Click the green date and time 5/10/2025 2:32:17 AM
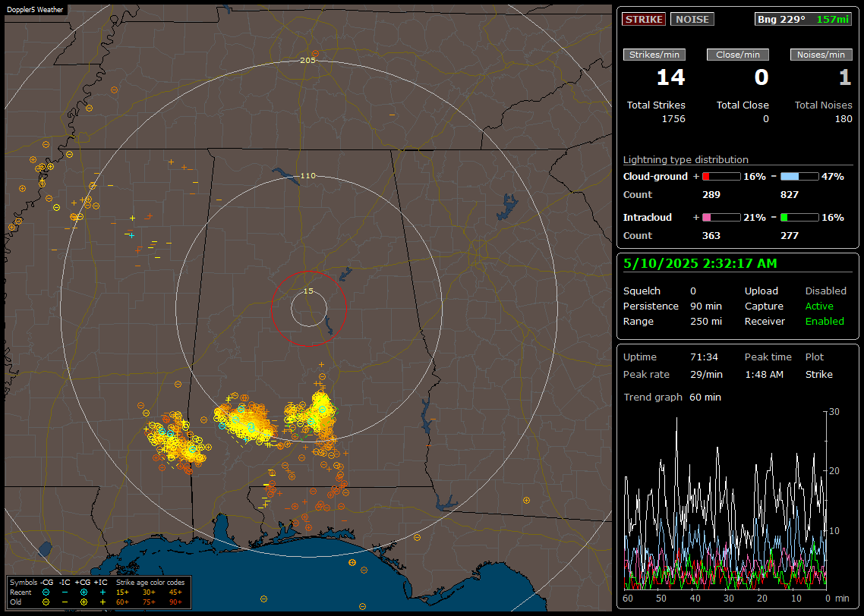This screenshot has height=616, width=864. pyautogui.click(x=700, y=264)
